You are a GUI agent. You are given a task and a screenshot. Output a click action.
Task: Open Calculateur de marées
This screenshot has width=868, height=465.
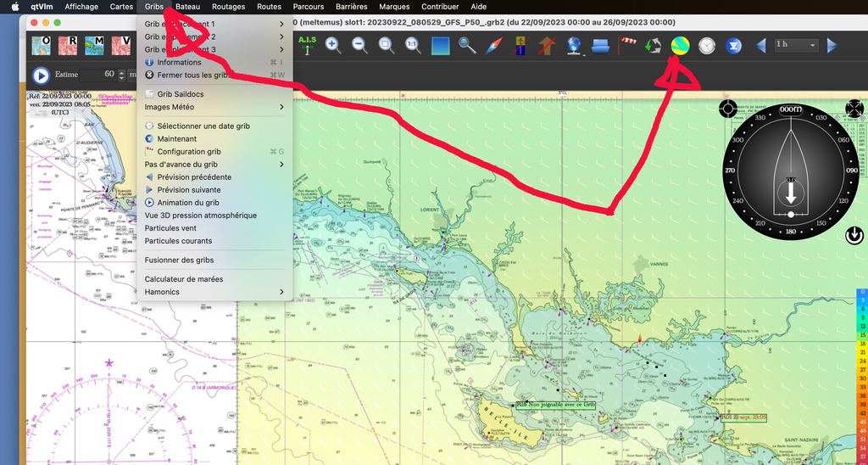(214, 279)
